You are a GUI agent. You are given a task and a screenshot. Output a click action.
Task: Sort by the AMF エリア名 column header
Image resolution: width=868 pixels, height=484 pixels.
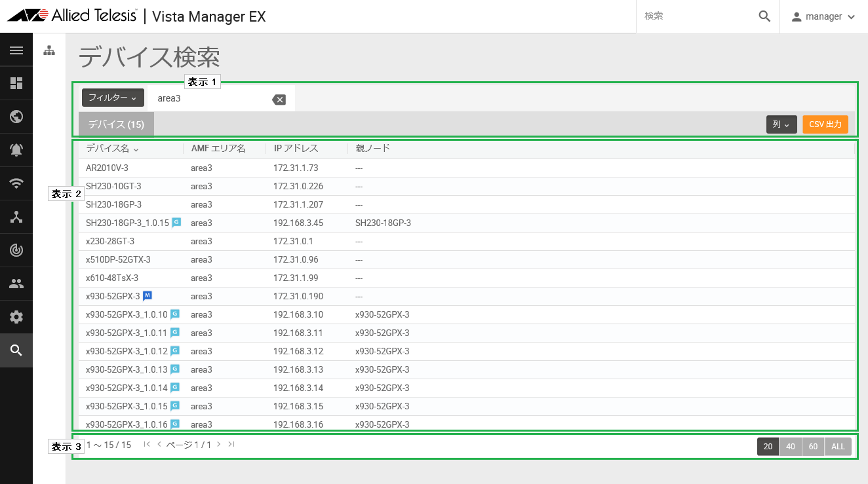coord(218,149)
